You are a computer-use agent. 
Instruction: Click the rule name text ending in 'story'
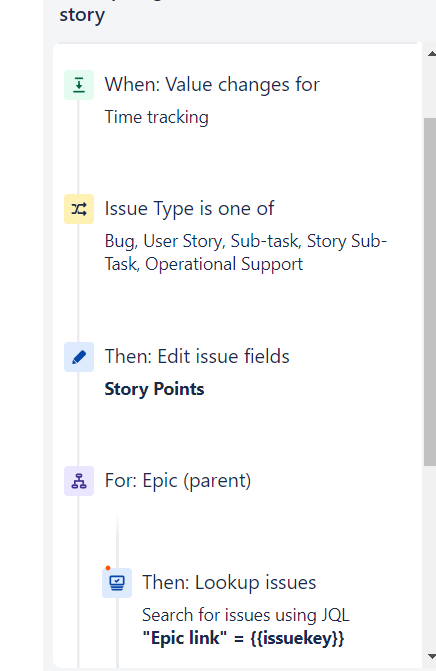pyautogui.click(x=82, y=15)
